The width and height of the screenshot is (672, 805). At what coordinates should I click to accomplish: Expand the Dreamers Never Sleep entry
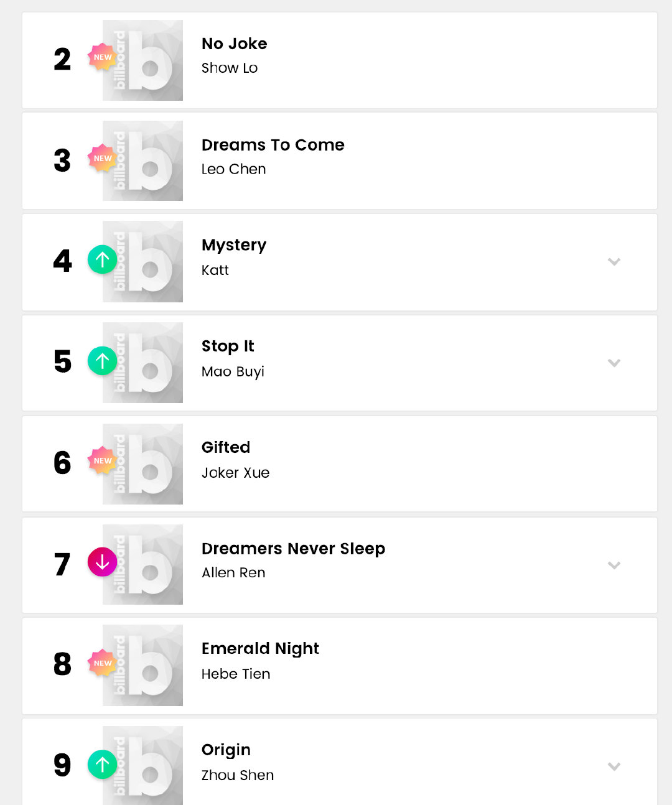pyautogui.click(x=614, y=565)
